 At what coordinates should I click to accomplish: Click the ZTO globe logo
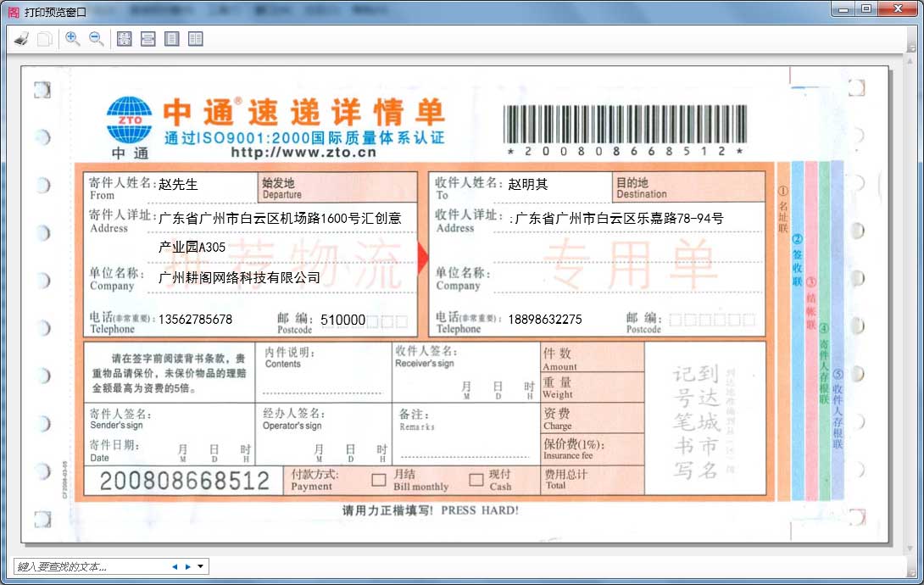coord(130,120)
